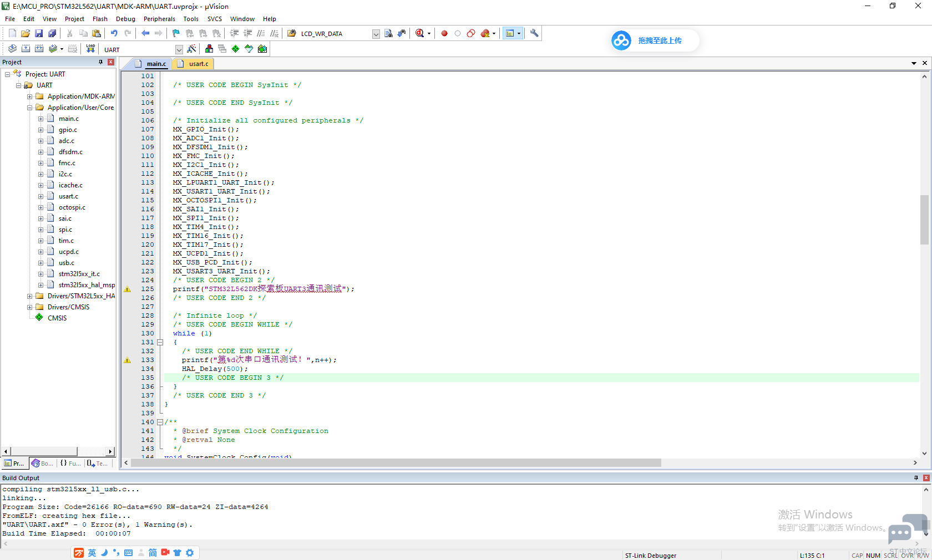Open Configuration wrench icon

coord(534,33)
